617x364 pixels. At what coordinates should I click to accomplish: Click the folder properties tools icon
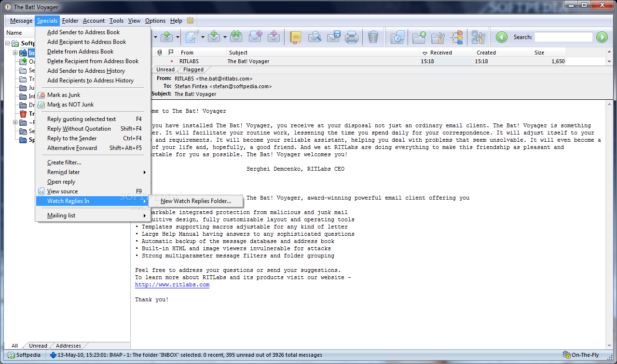tap(438, 37)
